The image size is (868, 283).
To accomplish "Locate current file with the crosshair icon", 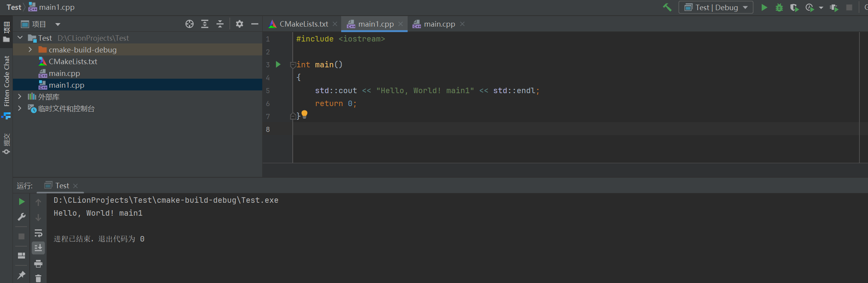I will pos(190,24).
